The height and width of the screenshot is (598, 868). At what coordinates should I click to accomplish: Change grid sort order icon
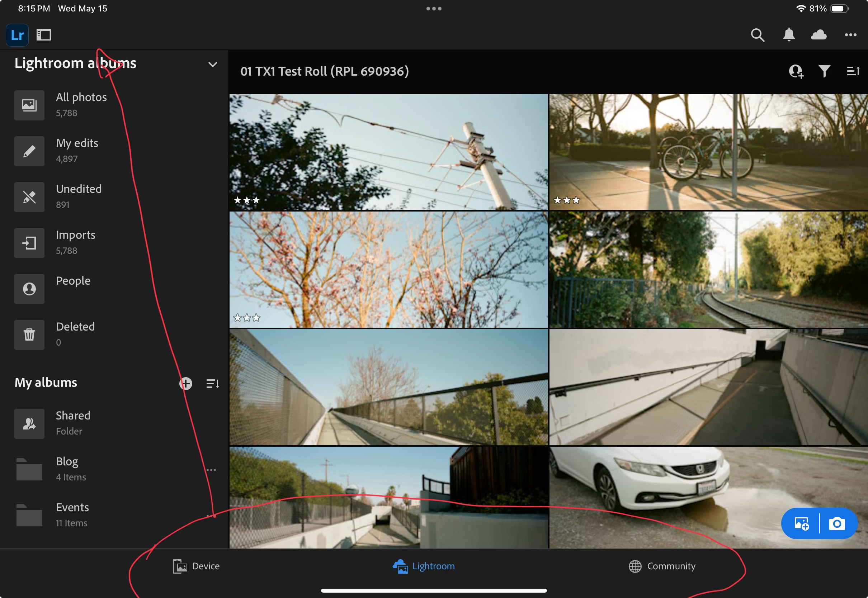pyautogui.click(x=853, y=71)
